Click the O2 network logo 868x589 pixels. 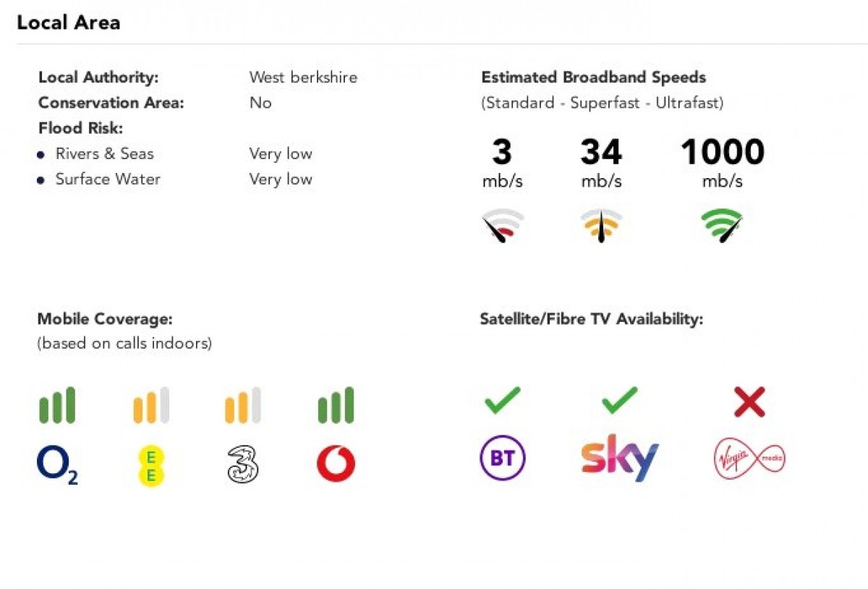click(x=57, y=465)
